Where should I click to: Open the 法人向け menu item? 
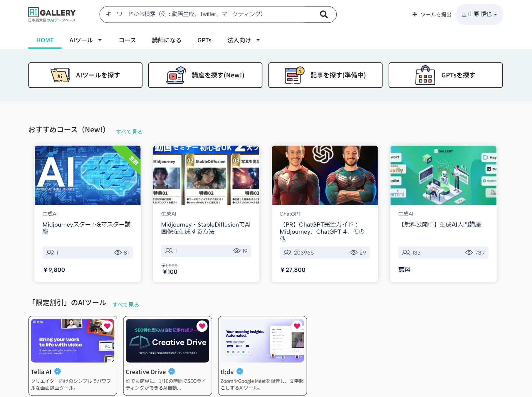(239, 40)
